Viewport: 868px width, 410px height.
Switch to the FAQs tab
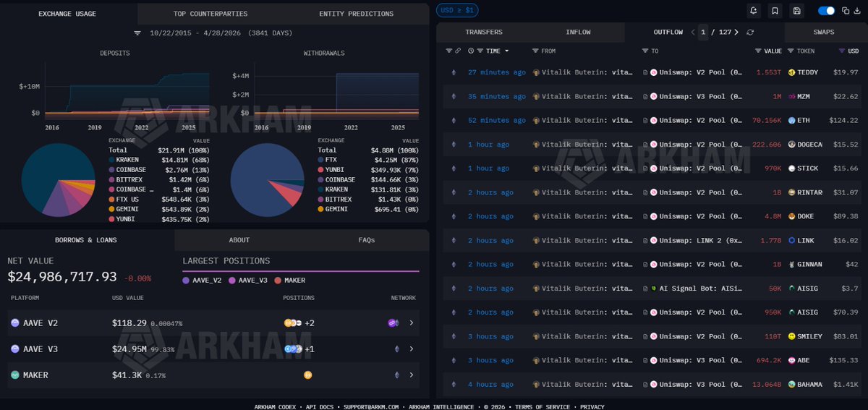(x=367, y=240)
